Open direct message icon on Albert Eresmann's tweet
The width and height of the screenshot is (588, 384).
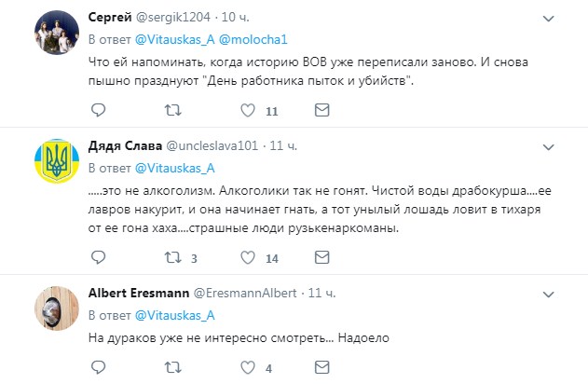[x=321, y=368]
